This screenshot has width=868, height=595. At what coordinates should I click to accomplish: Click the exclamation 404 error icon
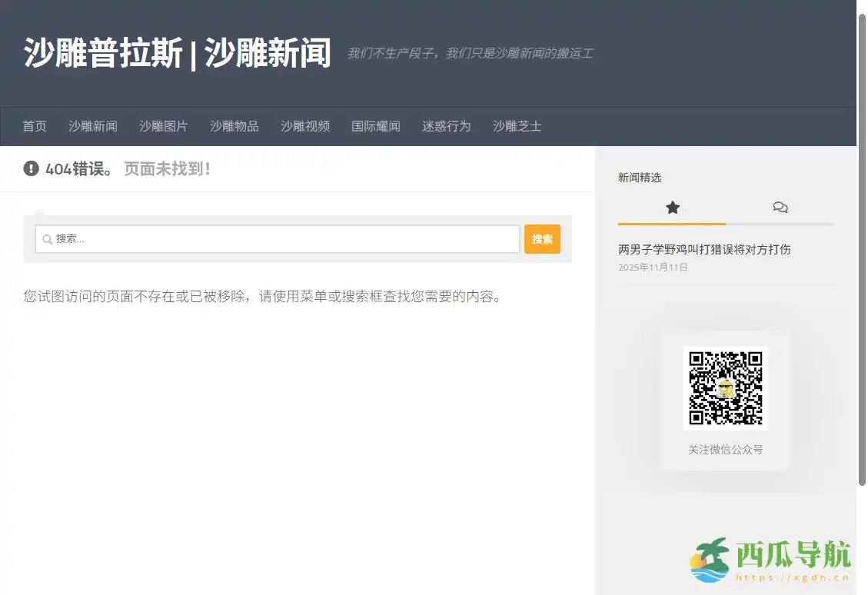point(31,168)
